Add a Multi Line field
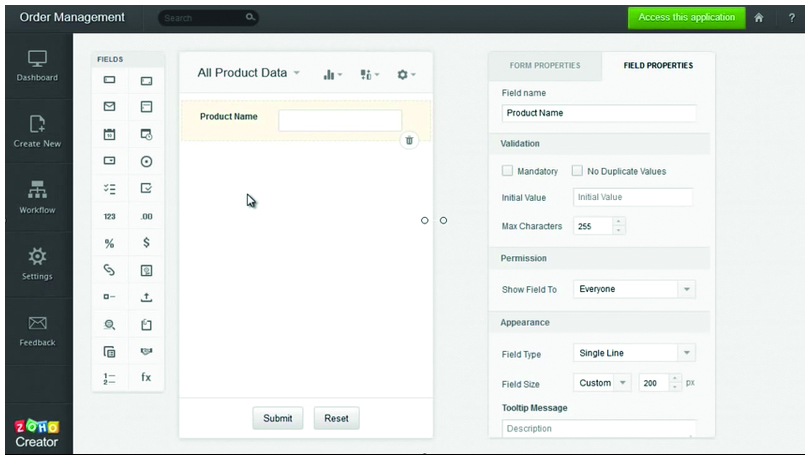The height and width of the screenshot is (458, 811). (x=146, y=81)
